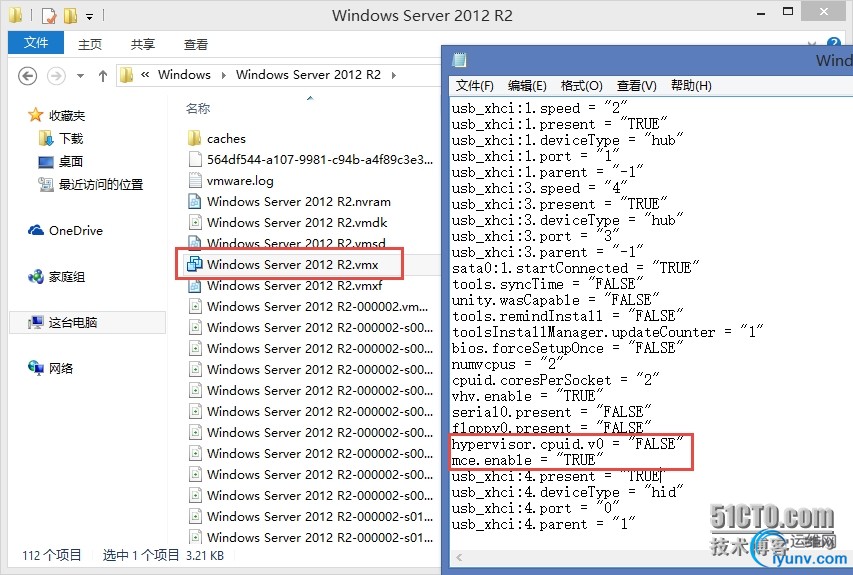
Task: Open recent locations dropdown arrow
Action: (x=81, y=76)
